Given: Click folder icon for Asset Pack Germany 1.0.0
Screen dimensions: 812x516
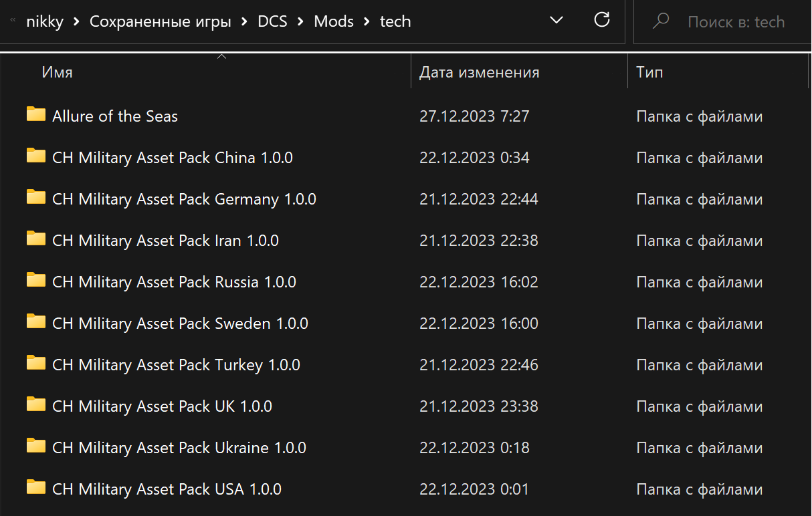Looking at the screenshot, I should tap(36, 197).
